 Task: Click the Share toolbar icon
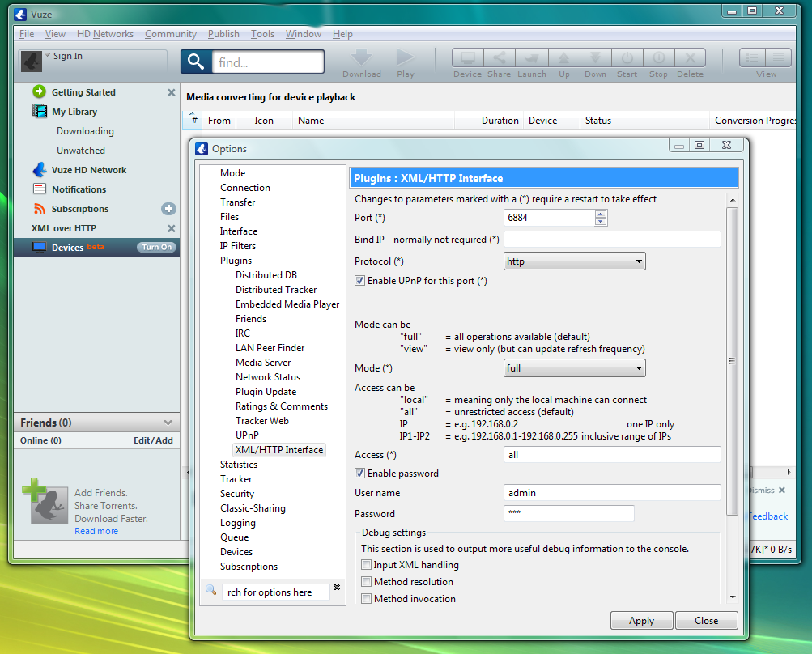click(x=500, y=57)
